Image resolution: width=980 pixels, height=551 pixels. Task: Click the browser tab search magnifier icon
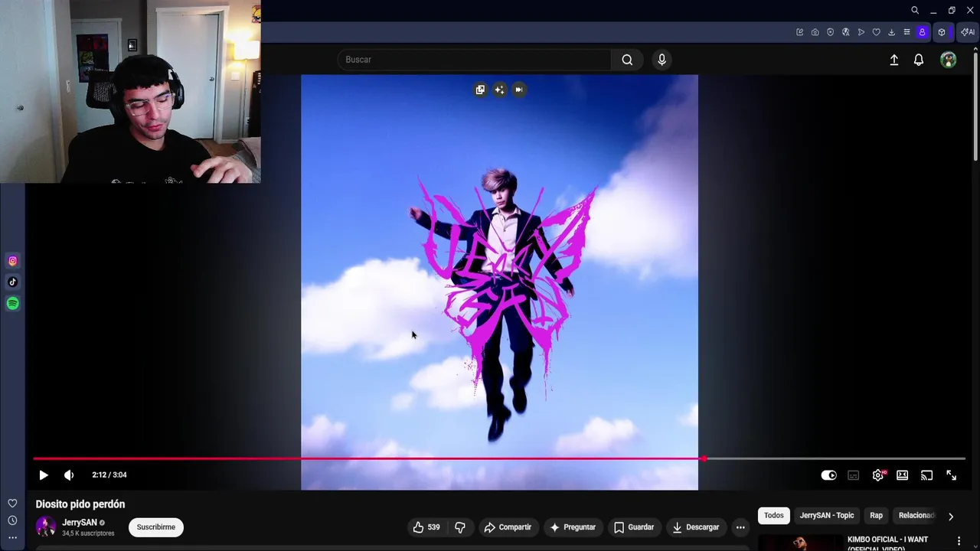915,10
